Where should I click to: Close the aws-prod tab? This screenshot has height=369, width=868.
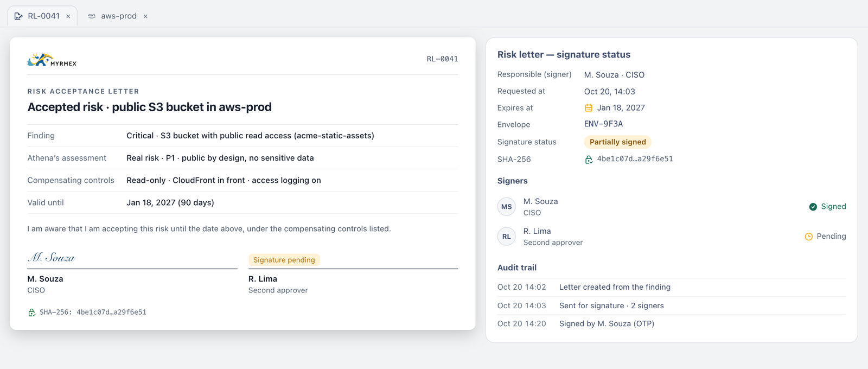(x=145, y=16)
